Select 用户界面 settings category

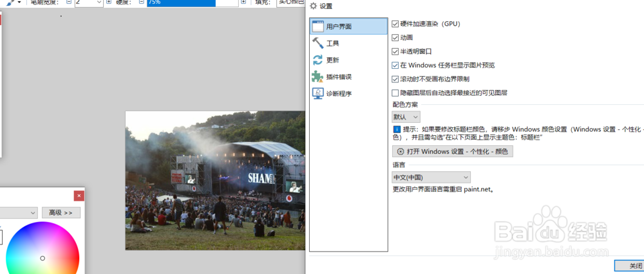click(x=348, y=26)
